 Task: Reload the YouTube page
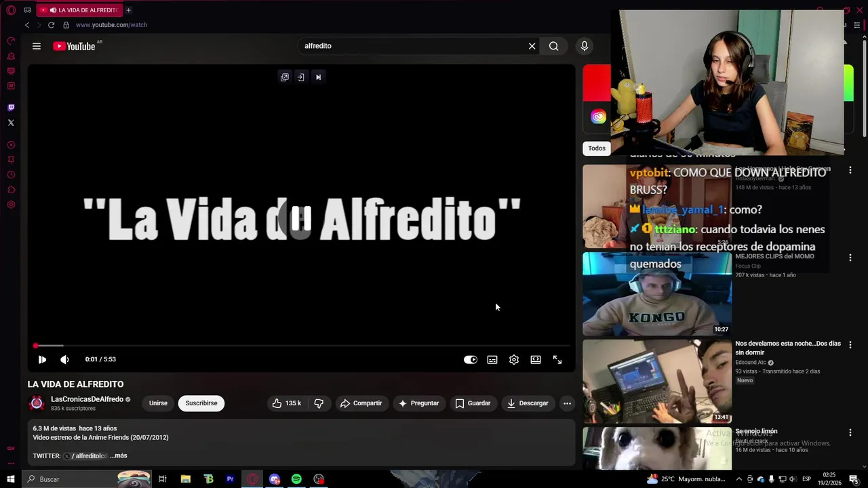[x=51, y=25]
